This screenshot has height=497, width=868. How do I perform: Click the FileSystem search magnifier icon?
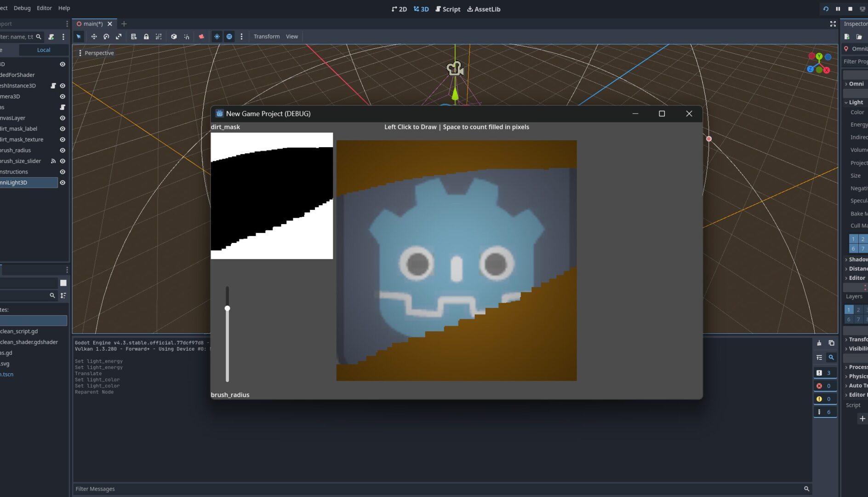point(52,295)
